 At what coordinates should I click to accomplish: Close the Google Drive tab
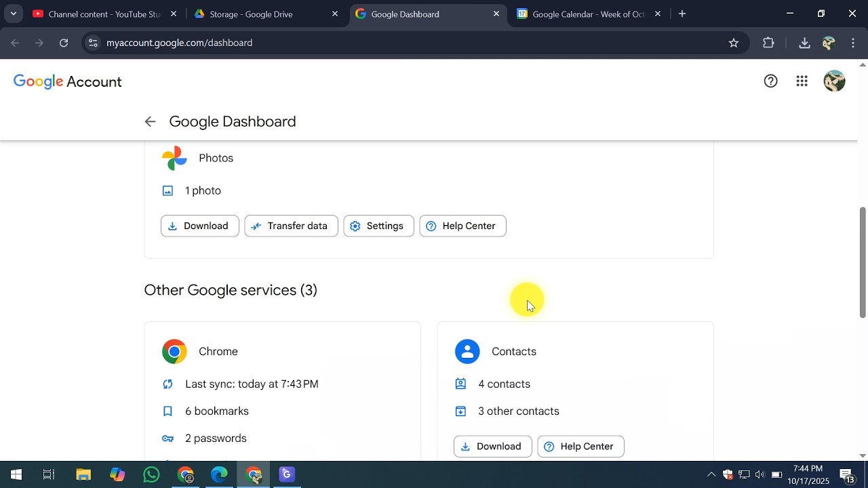pyautogui.click(x=335, y=14)
